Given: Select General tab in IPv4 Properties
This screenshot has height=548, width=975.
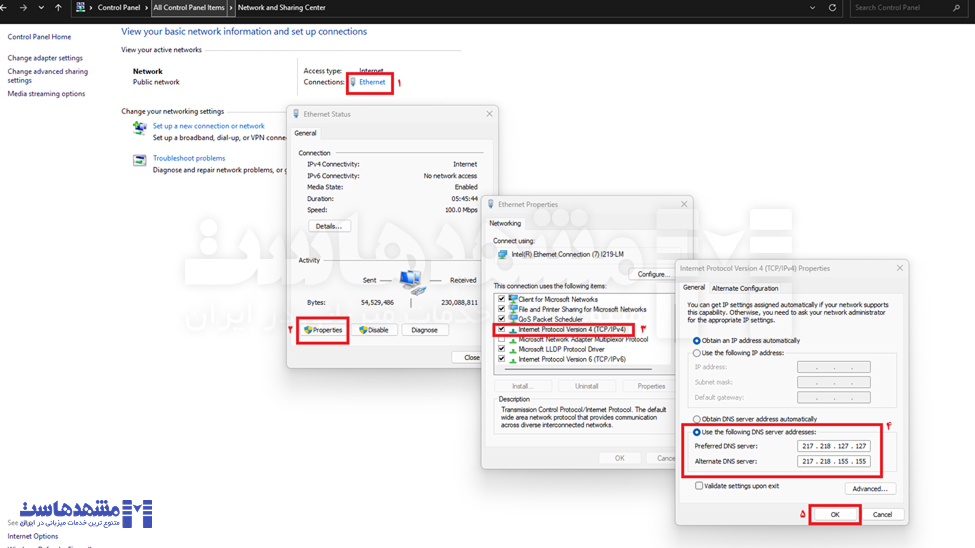Looking at the screenshot, I should pyautogui.click(x=693, y=288).
